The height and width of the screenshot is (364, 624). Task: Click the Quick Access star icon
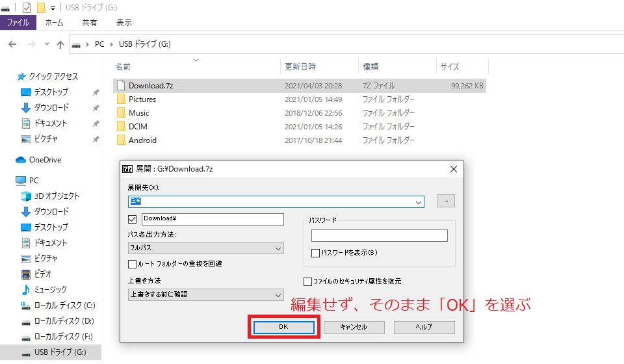pos(21,77)
